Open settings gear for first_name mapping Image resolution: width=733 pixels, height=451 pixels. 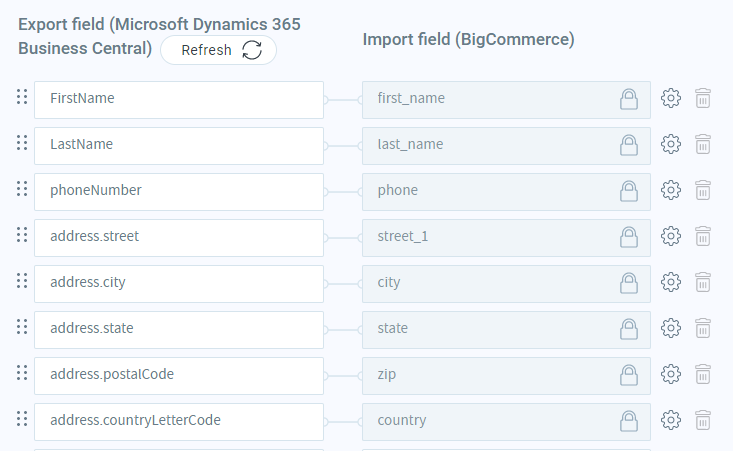tap(671, 98)
